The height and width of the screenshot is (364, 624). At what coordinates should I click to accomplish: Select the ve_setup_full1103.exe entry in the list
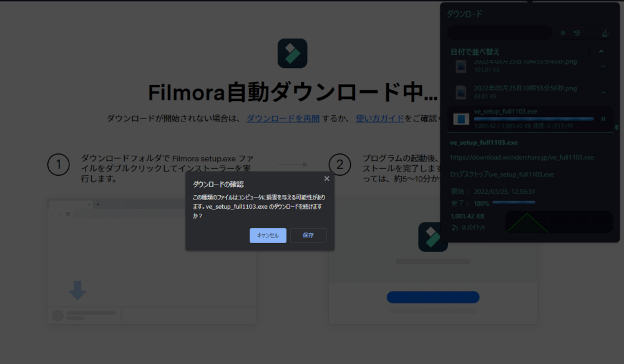click(505, 111)
